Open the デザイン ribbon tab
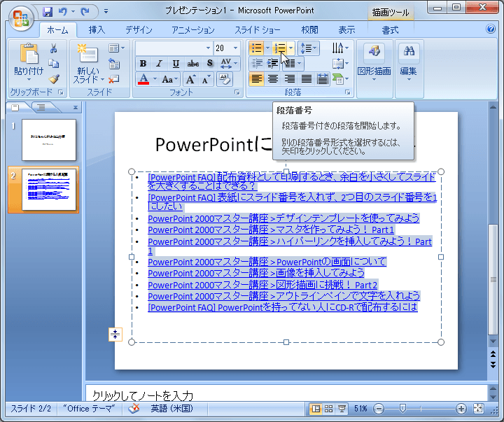 pyautogui.click(x=139, y=30)
